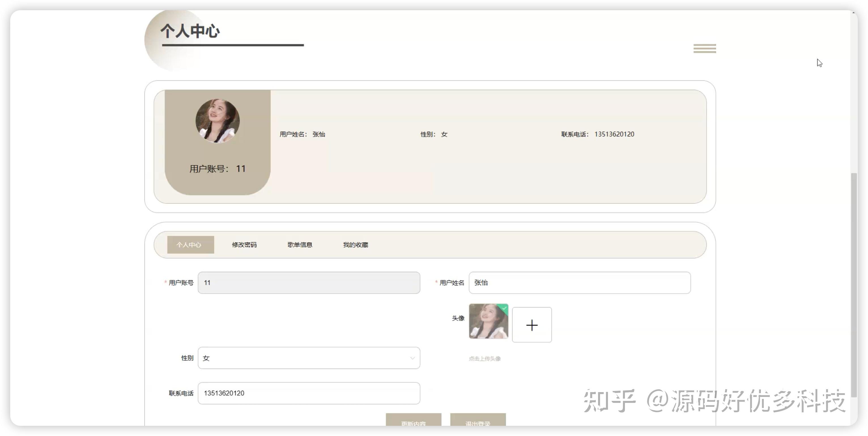The image size is (868, 436).
Task: Click the uploaded avatar preview next to 头像 label
Action: coord(488,322)
